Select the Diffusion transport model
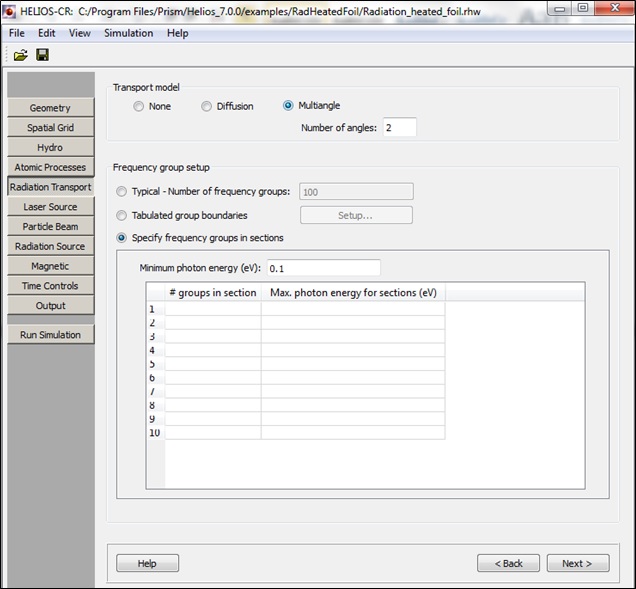Image resolution: width=636 pixels, height=589 pixels. (207, 106)
